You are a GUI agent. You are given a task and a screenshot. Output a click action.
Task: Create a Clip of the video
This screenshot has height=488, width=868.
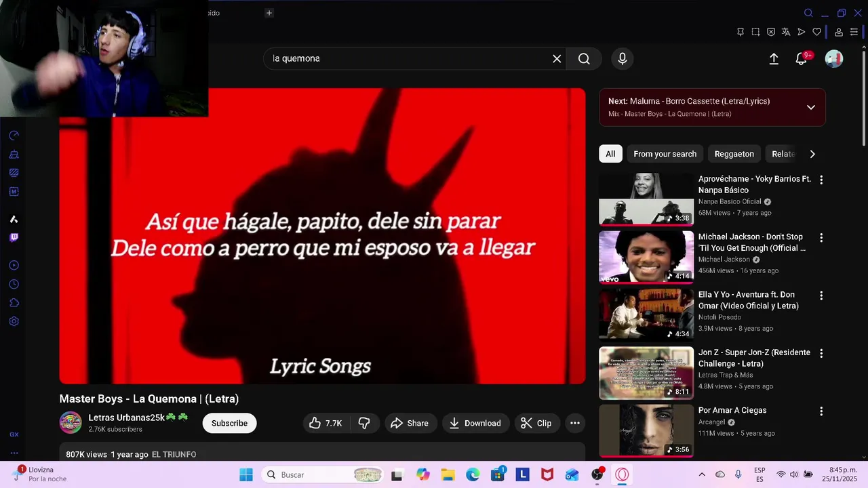[536, 423]
